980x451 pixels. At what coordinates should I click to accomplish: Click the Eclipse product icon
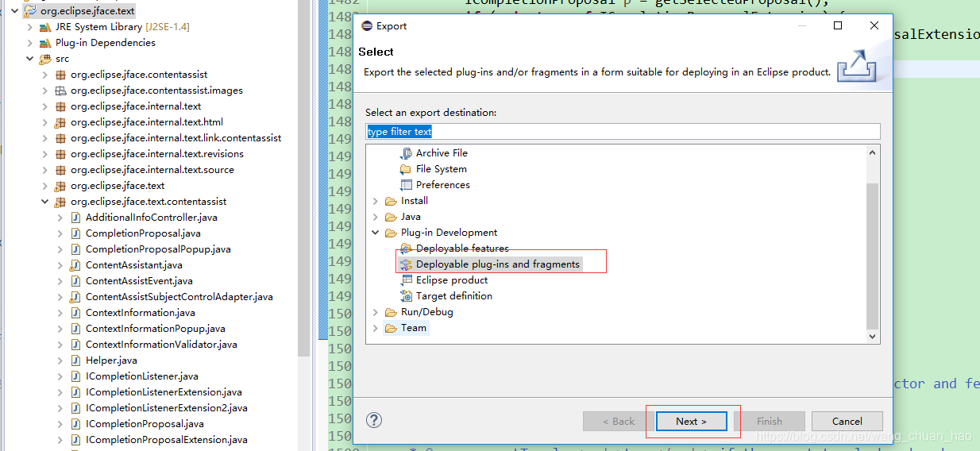tap(406, 280)
